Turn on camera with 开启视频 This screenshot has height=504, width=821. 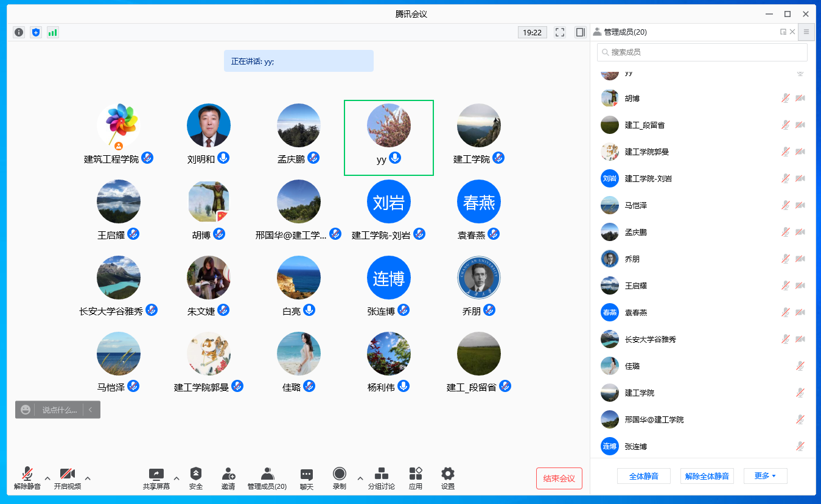pyautogui.click(x=67, y=478)
